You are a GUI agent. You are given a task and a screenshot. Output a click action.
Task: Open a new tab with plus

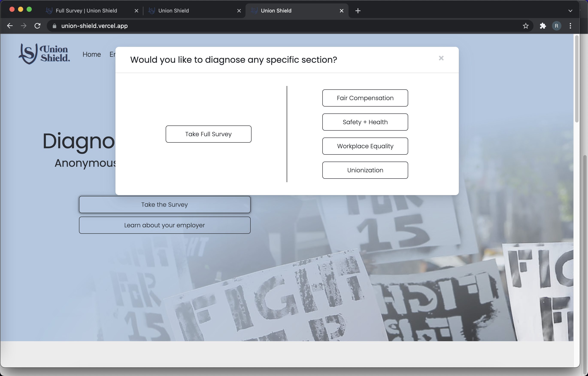[358, 11]
